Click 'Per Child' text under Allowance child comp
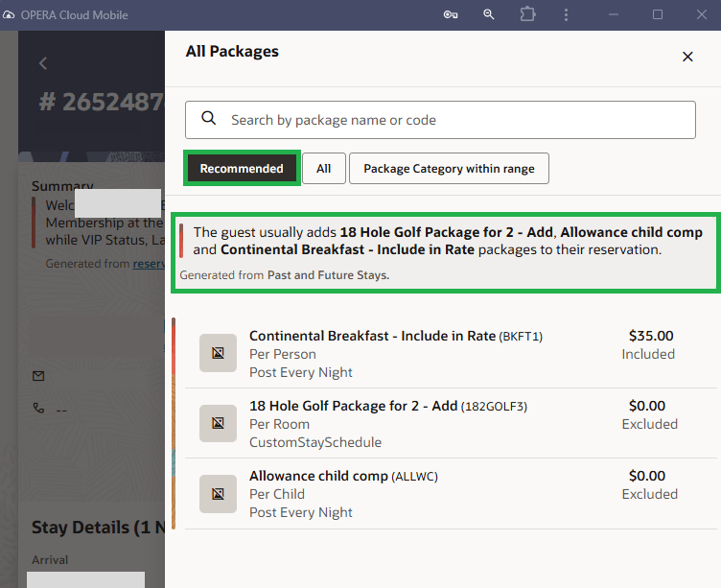The image size is (721, 588). [x=277, y=494]
